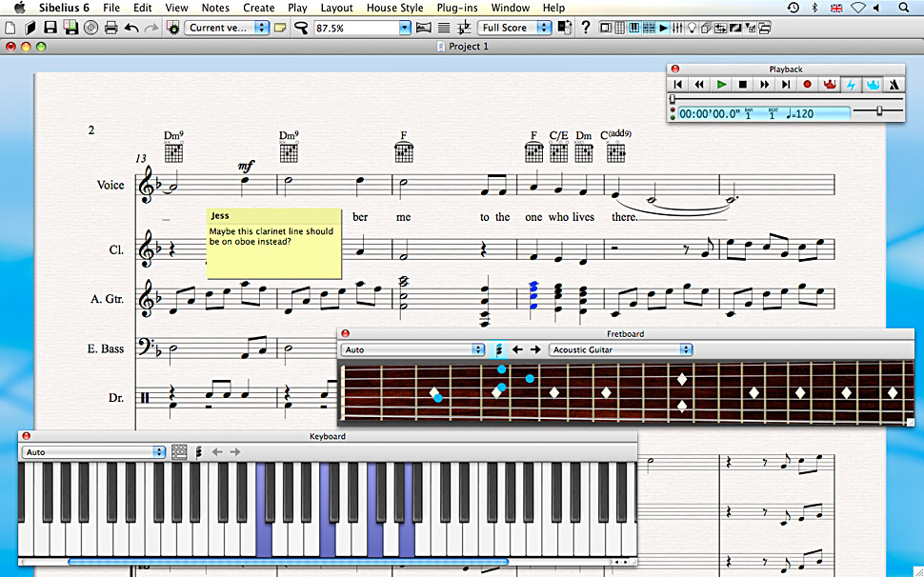
Task: Click the Hide Tool Windows icon
Action: click(x=764, y=28)
